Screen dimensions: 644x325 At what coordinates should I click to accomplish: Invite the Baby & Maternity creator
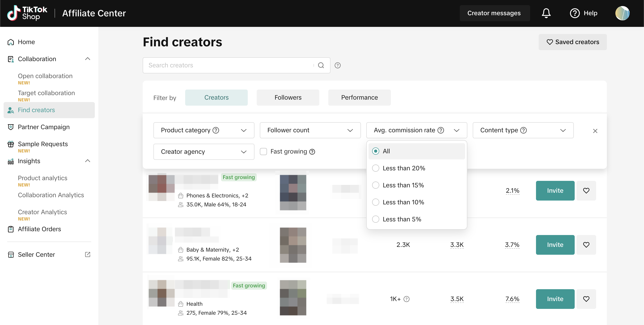coord(555,245)
